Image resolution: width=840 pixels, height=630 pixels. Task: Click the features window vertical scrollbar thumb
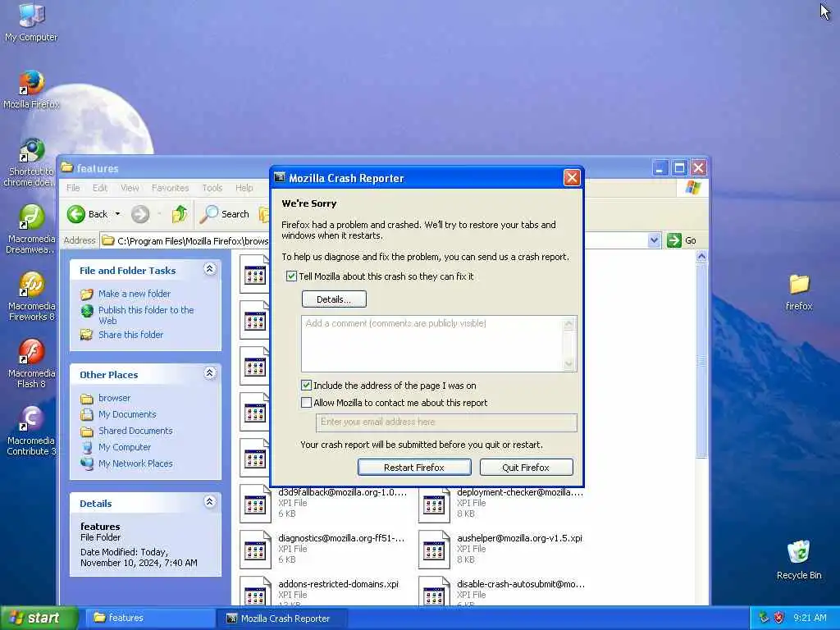point(701,361)
